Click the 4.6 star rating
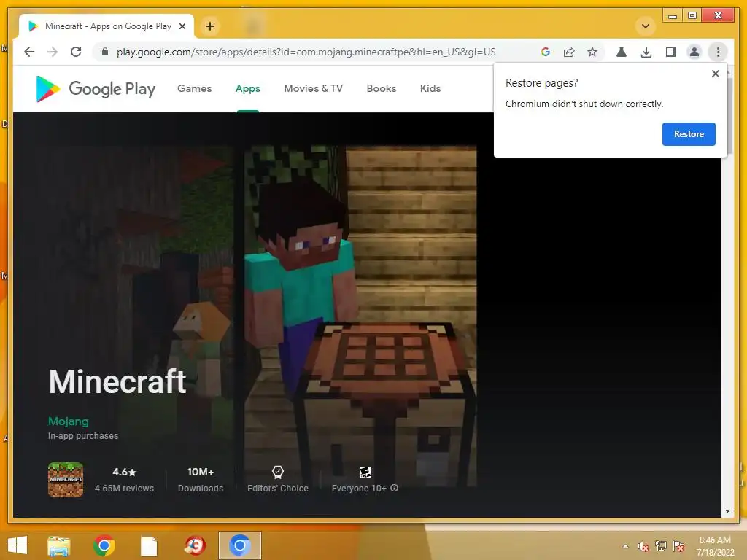Viewport: 747px width, 560px height. point(124,472)
